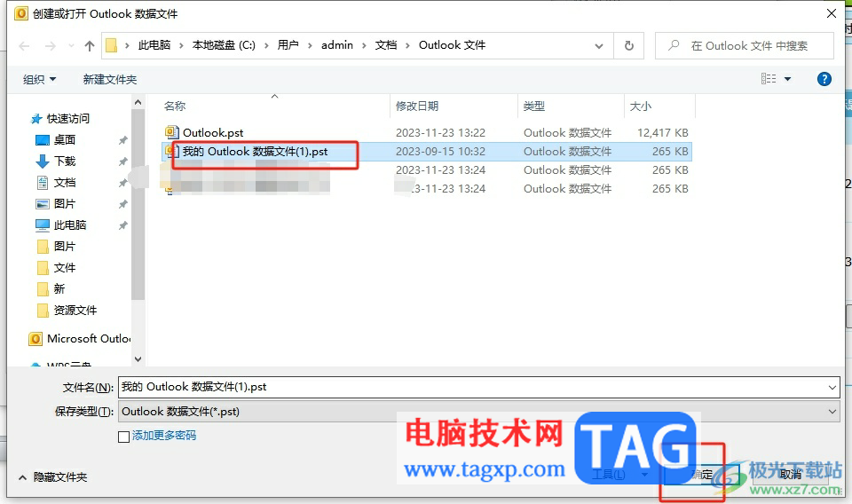Select 此电脑 in the address path
Screen dimensions: 852x504
[154, 45]
